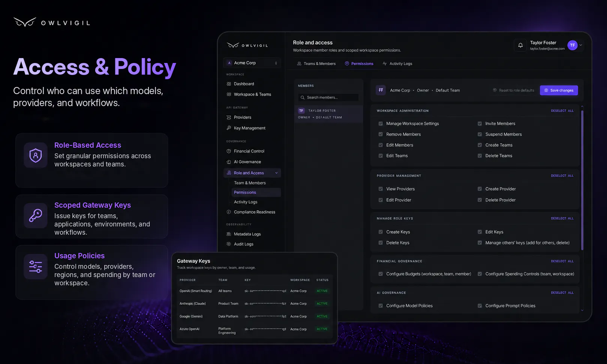The height and width of the screenshot is (364, 607).
Task: Click the Anthropic (Claude) provider cell
Action: tap(193, 304)
